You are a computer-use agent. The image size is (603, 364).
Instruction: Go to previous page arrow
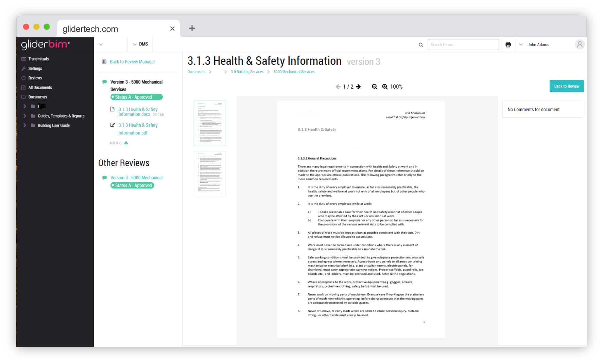pyautogui.click(x=338, y=87)
